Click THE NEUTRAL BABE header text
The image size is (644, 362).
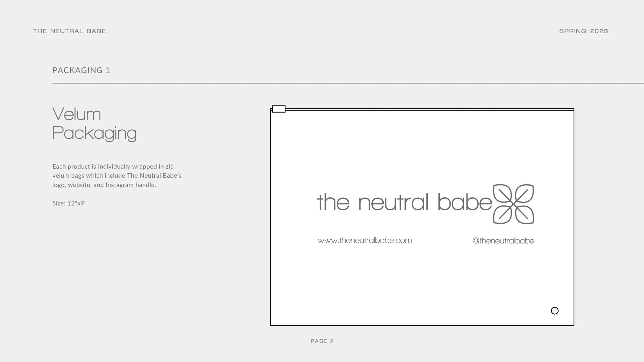[x=69, y=31]
